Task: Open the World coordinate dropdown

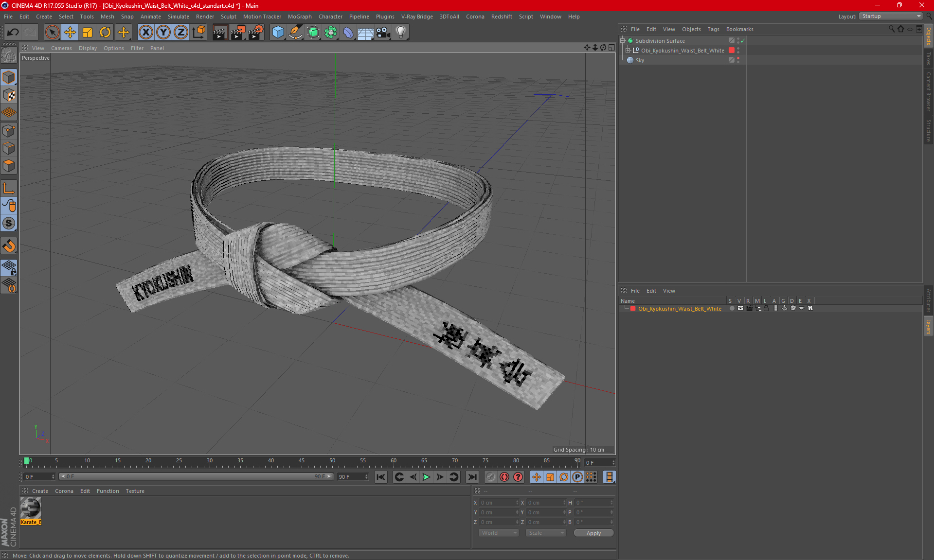Action: (x=499, y=533)
